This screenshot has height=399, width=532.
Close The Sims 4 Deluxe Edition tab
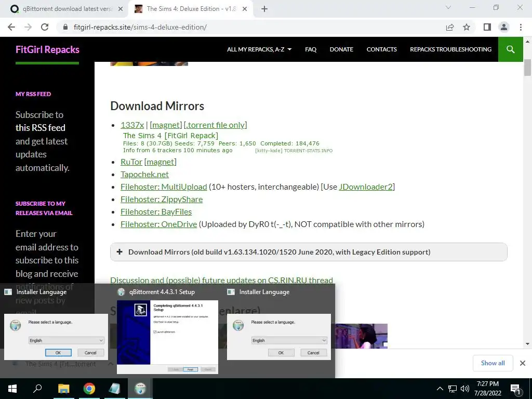point(245,9)
